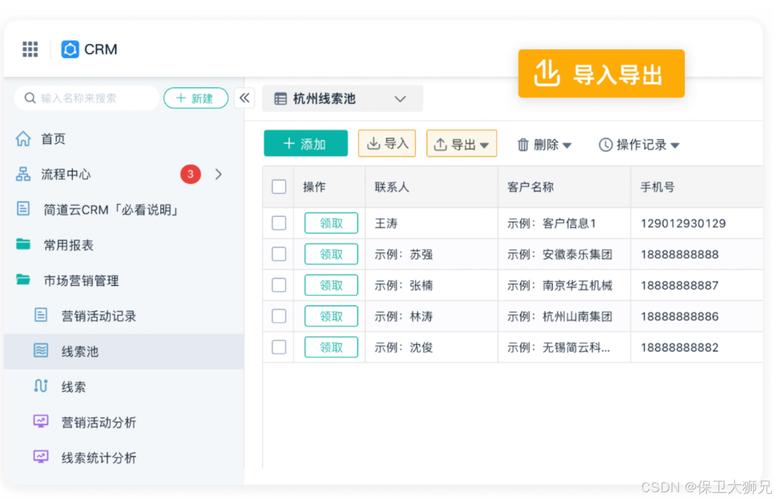774x500 pixels.
Task: Open 线索统计分析 in the sidebar
Action: tap(98, 458)
